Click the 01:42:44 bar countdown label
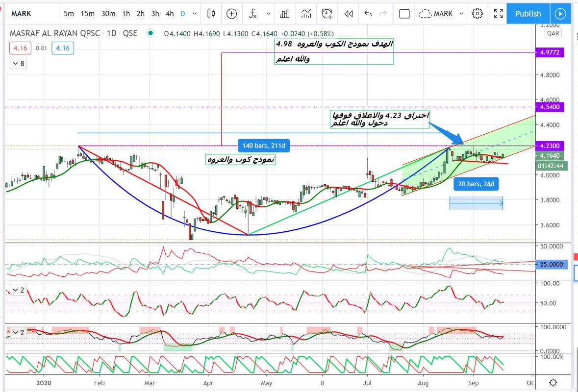This screenshot has height=392, width=578. coord(552,166)
